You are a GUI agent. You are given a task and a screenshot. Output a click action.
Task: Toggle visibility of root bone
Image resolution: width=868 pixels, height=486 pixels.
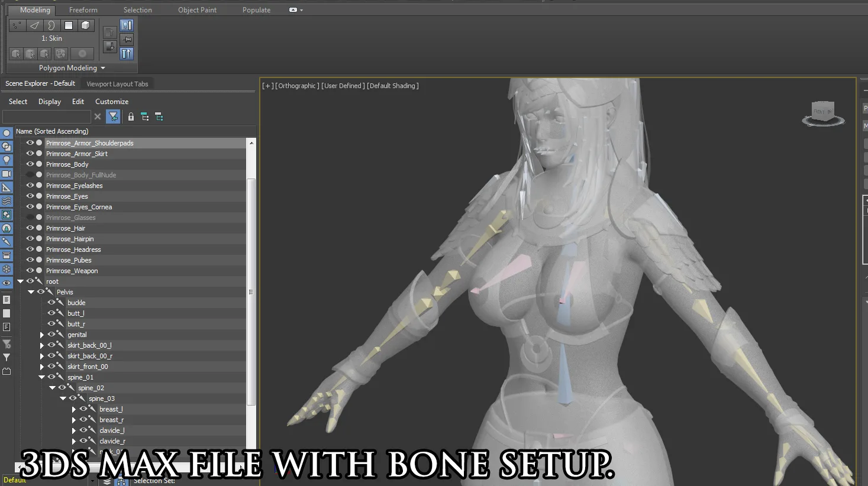click(x=30, y=281)
